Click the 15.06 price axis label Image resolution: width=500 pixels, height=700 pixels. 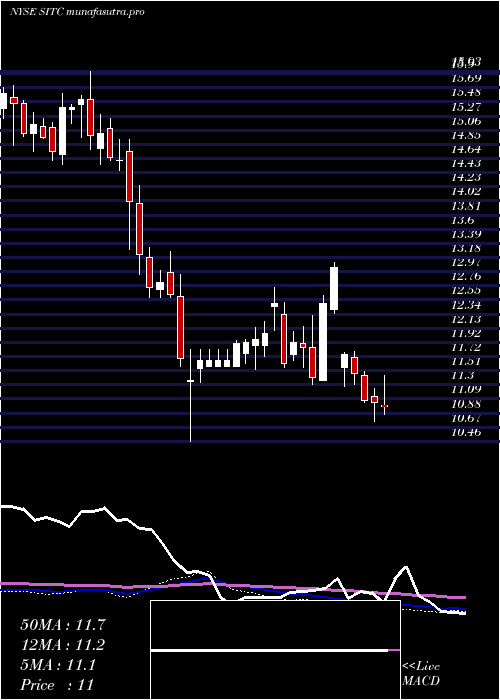click(x=466, y=121)
